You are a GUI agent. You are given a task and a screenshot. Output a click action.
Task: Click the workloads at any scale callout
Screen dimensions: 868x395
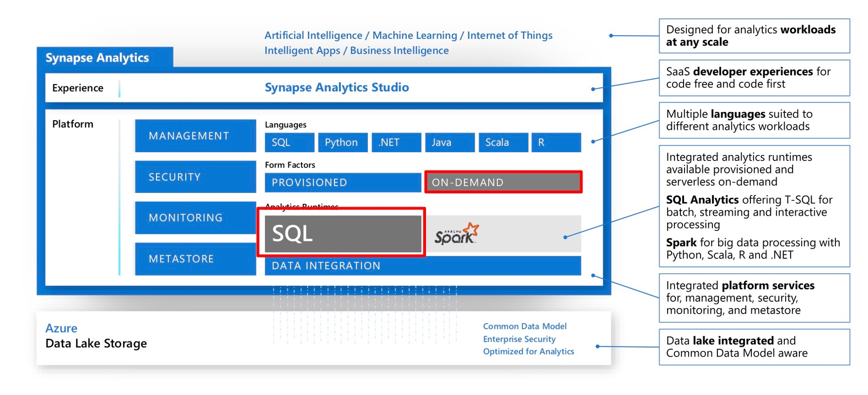coord(754,36)
